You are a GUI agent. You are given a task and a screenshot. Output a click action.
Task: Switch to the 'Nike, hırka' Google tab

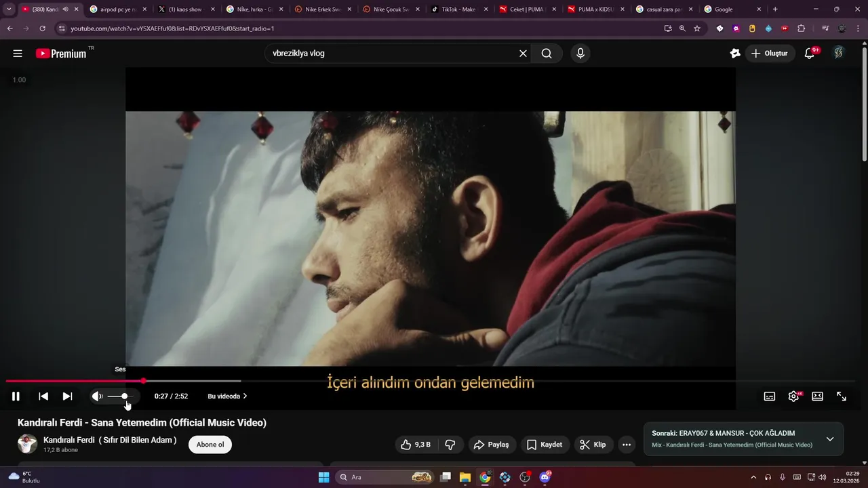pyautogui.click(x=254, y=9)
